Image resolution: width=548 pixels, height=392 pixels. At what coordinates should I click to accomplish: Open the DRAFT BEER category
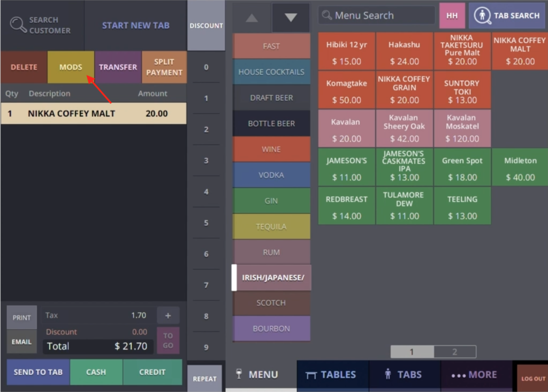coord(271,97)
